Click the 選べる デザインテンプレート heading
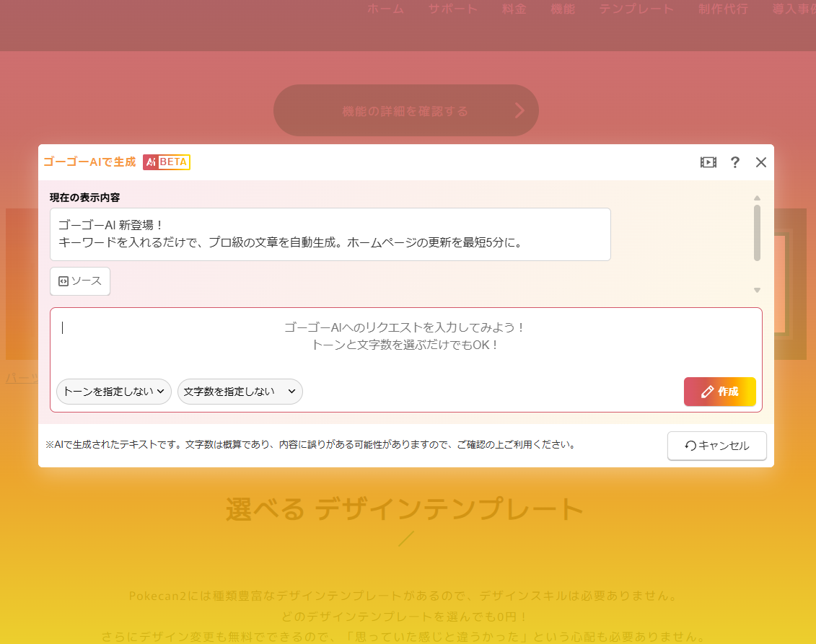This screenshot has height=644, width=816. (404, 508)
